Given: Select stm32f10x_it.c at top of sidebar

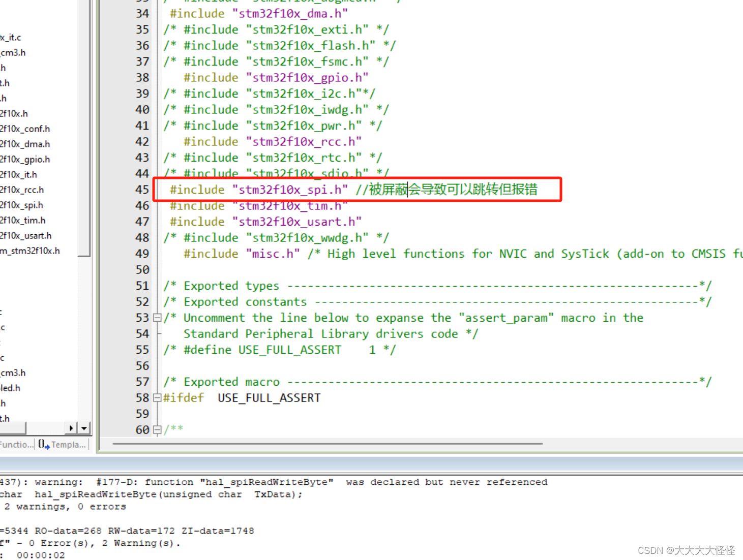Looking at the screenshot, I should [11, 37].
